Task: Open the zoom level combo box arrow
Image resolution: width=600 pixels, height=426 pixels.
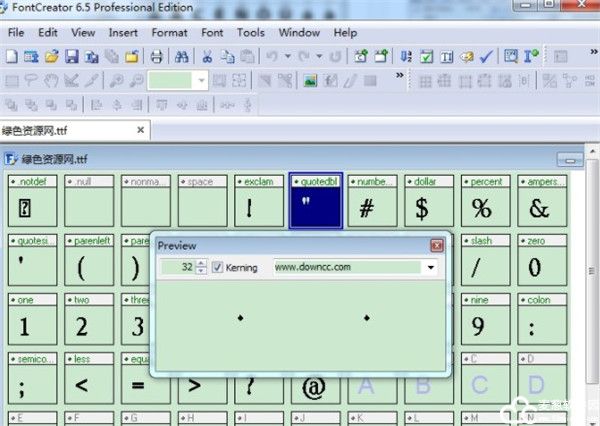Action: pyautogui.click(x=201, y=81)
